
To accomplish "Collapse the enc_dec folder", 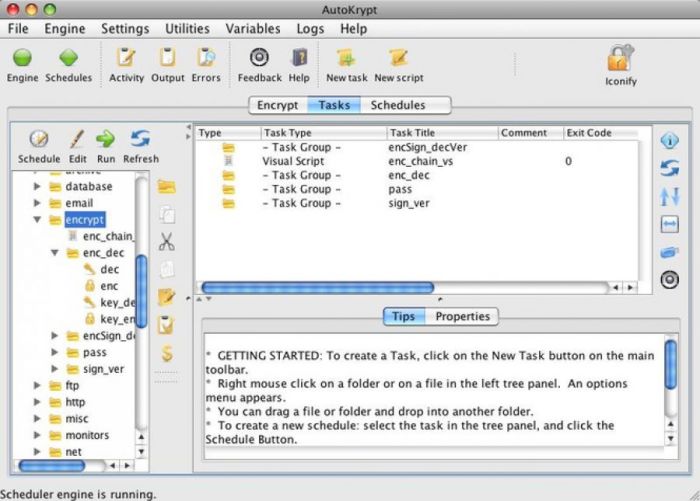I will click(x=54, y=253).
